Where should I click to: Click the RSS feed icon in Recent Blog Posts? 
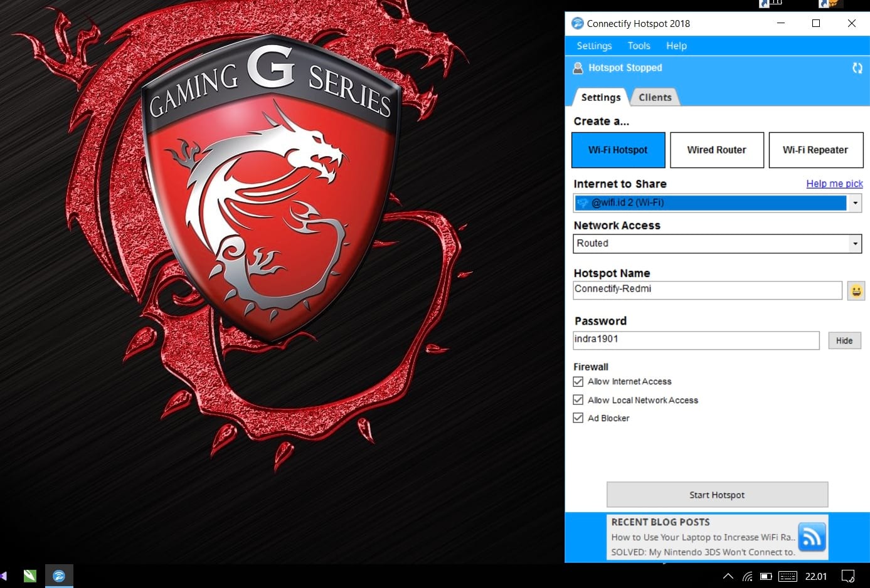click(812, 537)
